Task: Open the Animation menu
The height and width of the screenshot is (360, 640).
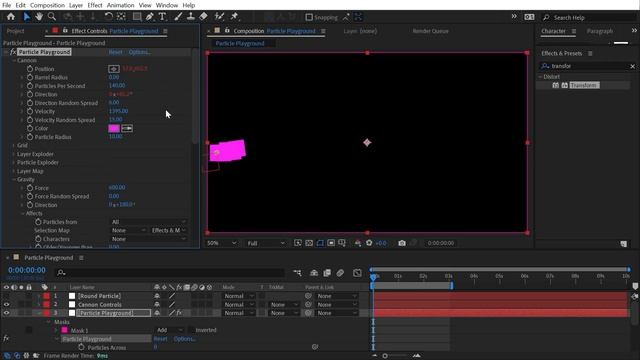Action: 120,5
